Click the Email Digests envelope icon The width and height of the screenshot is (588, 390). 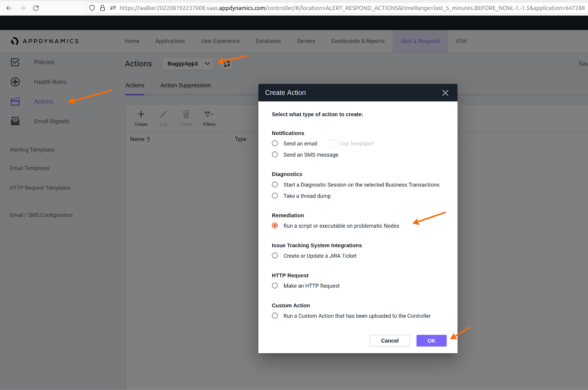click(15, 121)
